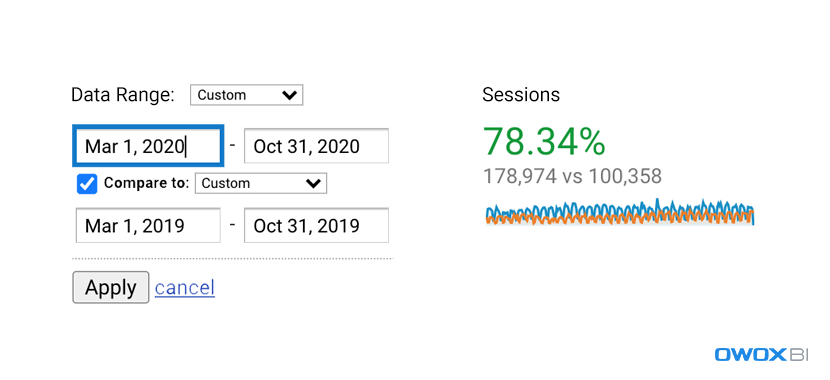Click the Compare to label text
This screenshot has width=830, height=380.
(147, 183)
